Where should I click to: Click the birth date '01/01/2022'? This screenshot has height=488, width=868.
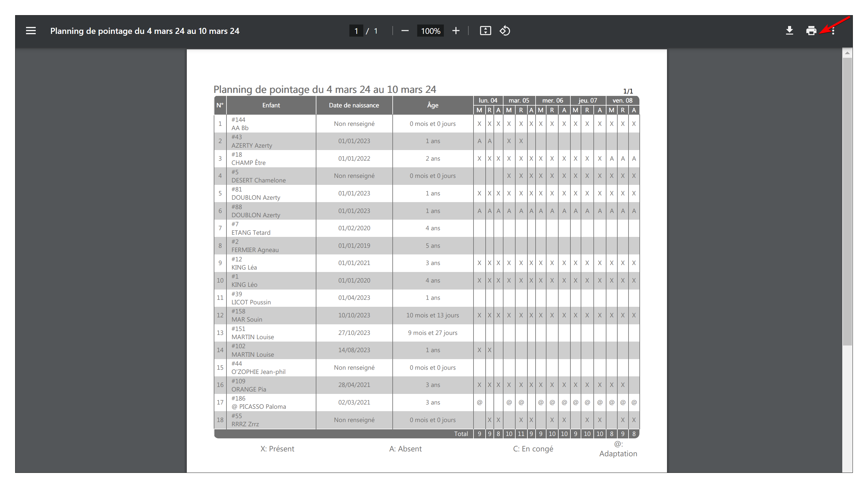[354, 159]
